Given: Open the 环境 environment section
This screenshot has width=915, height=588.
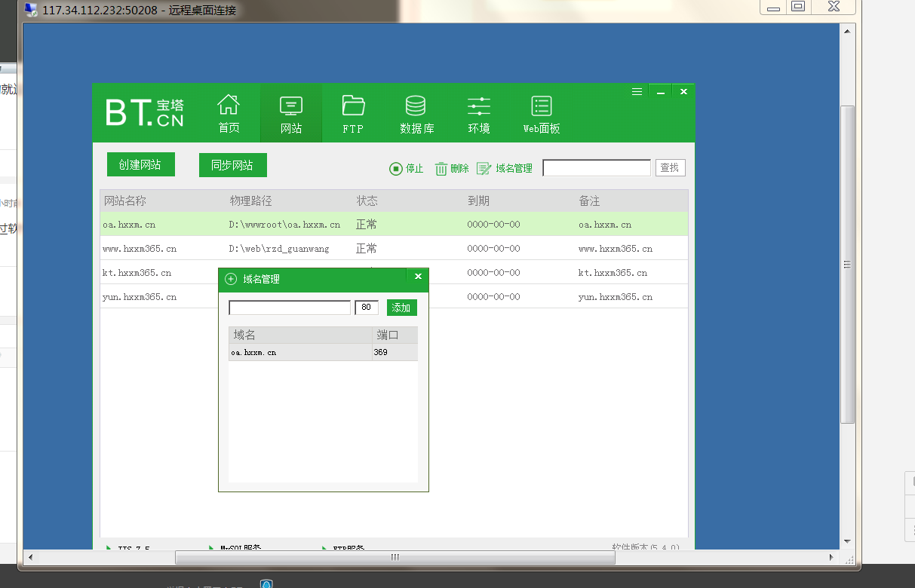Looking at the screenshot, I should click(479, 114).
